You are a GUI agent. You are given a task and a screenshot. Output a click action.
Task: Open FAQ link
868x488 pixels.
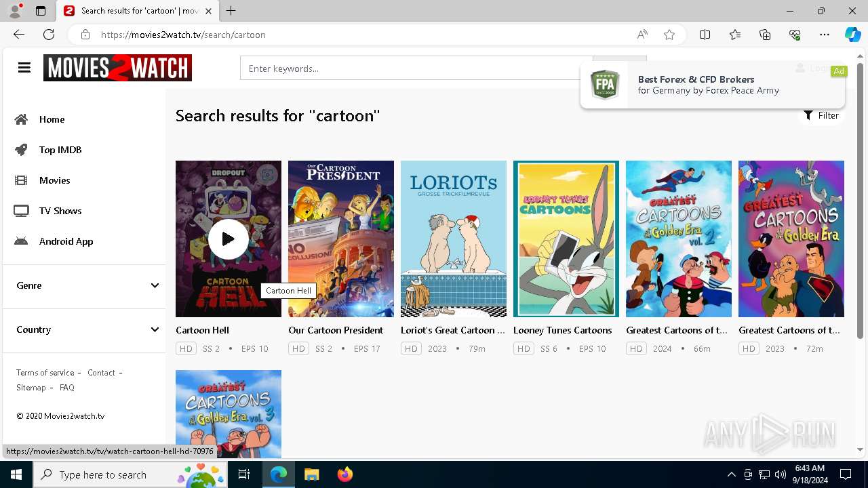pos(67,388)
